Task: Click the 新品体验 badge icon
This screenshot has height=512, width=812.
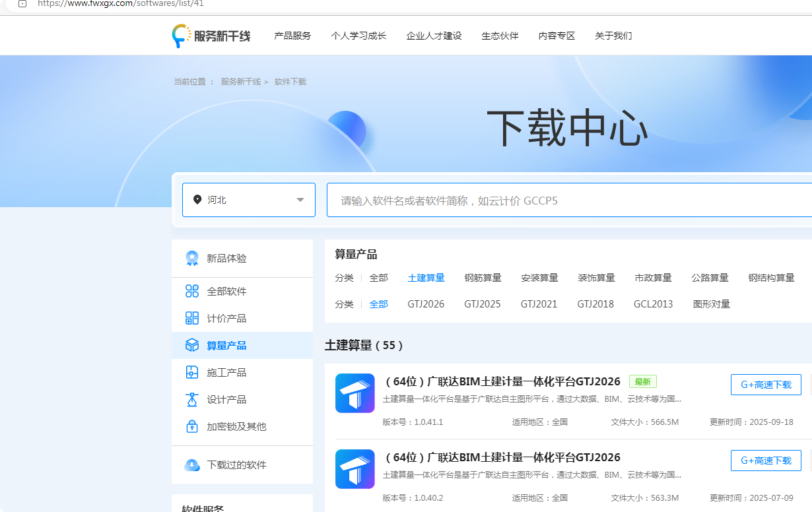Action: pyautogui.click(x=192, y=258)
